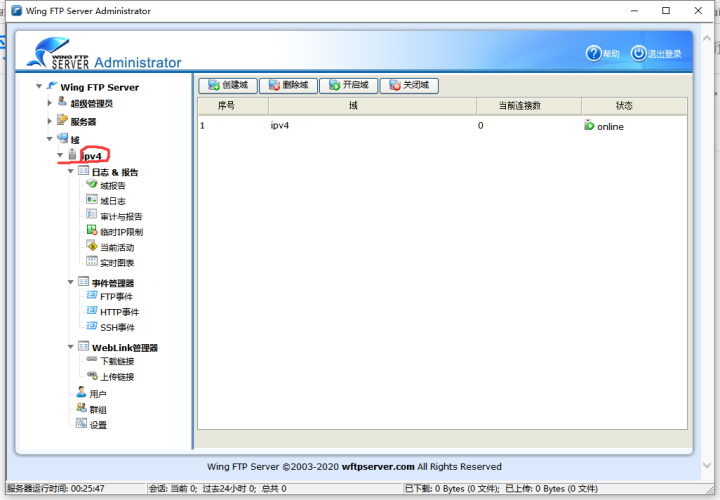Viewport: 720px width, 500px height.
Task: Click the green online status icon
Action: (589, 124)
